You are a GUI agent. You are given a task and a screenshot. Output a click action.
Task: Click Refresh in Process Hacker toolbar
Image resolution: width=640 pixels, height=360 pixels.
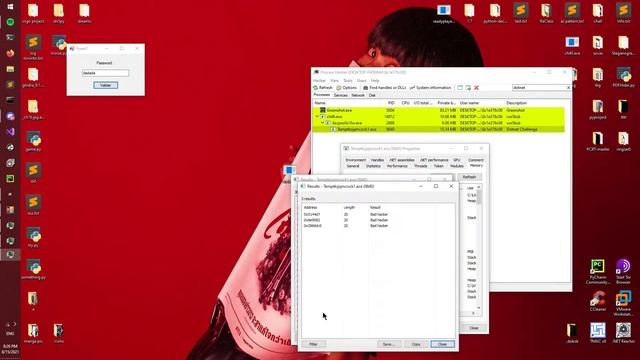[323, 88]
